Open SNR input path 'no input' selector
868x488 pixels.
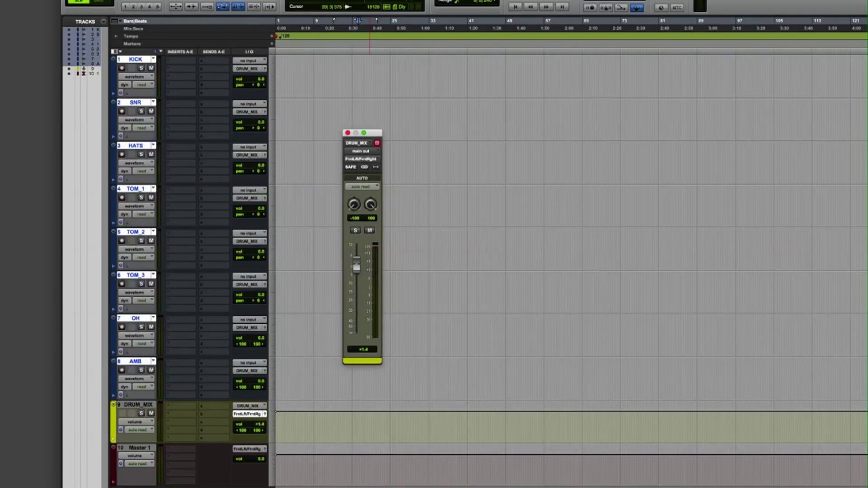[250, 104]
